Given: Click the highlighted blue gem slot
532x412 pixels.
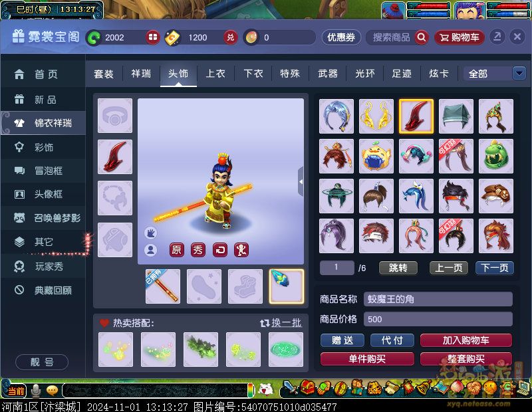Looking at the screenshot, I should point(287,286).
